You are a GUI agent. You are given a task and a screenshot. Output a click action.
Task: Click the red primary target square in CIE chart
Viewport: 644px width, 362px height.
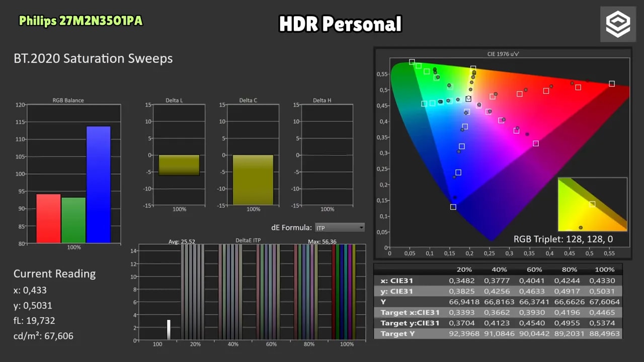[612, 84]
